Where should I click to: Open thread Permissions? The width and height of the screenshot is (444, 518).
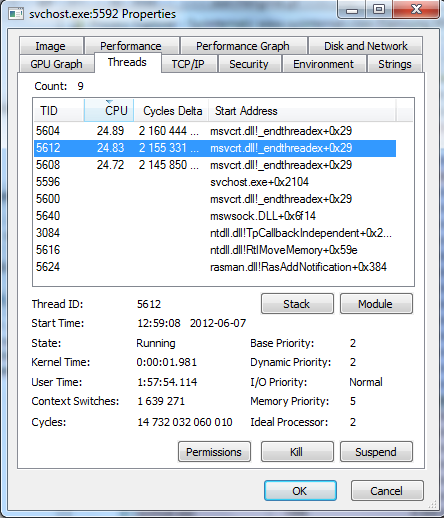[214, 452]
